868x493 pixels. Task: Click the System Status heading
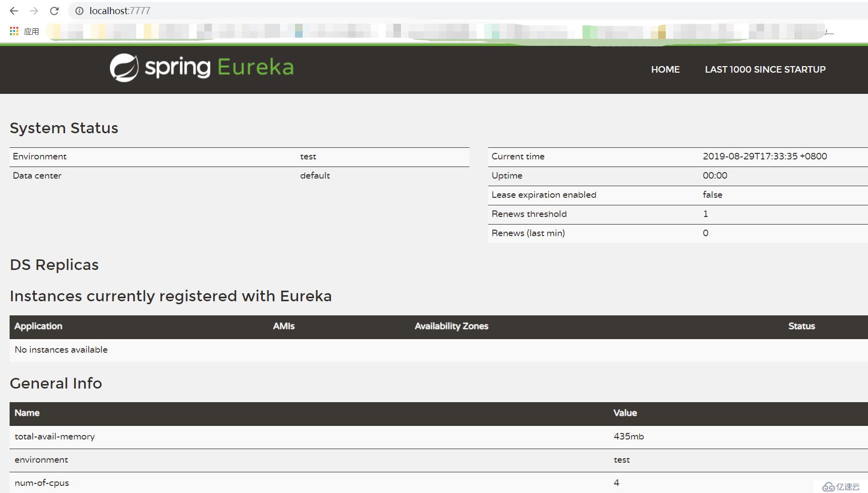coord(64,128)
